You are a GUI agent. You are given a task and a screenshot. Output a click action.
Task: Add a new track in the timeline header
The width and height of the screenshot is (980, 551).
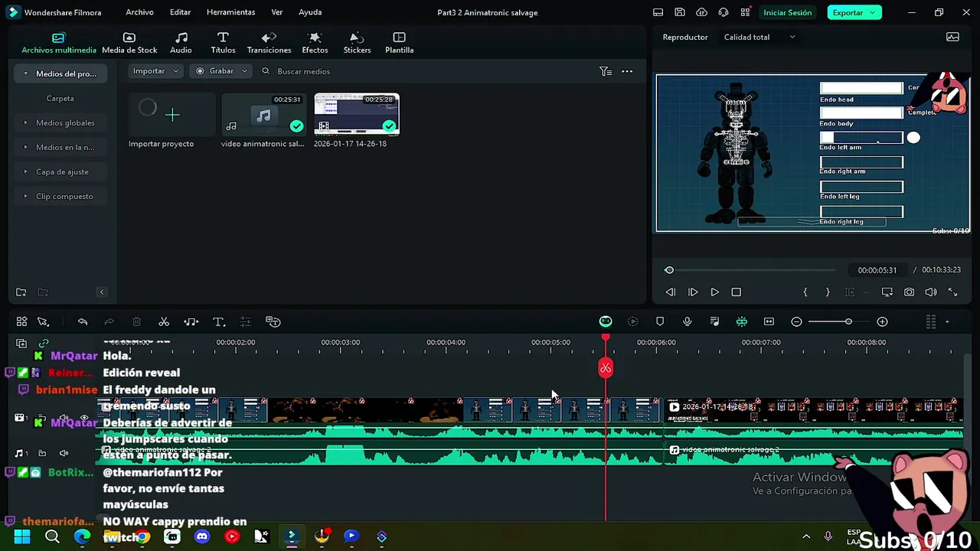point(21,344)
